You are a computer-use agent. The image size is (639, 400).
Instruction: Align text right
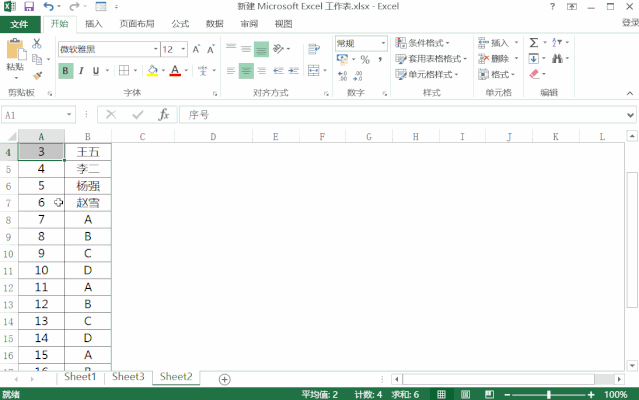tap(261, 71)
